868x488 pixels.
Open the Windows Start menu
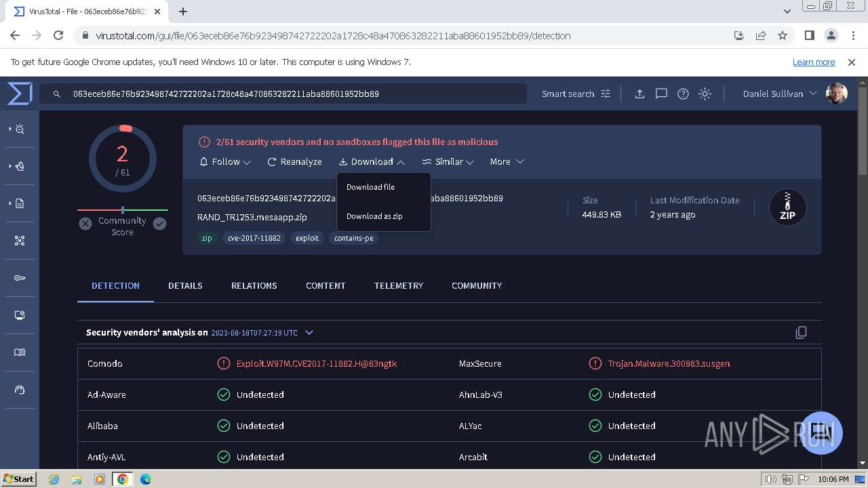point(18,479)
